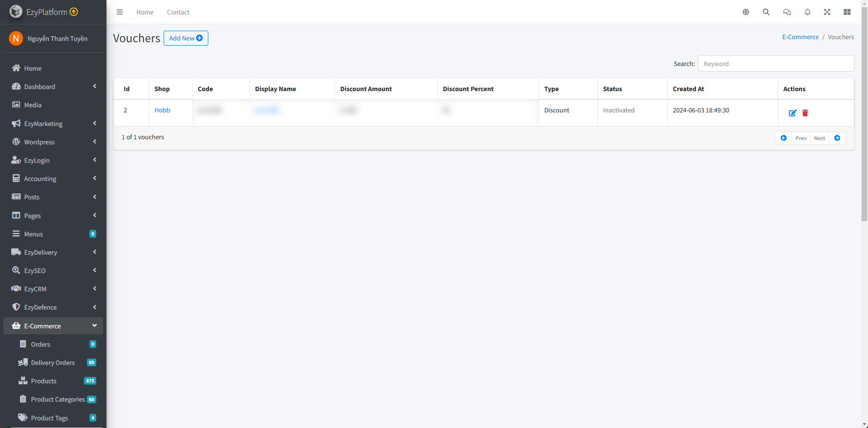Open the chat messages icon
This screenshot has width=868, height=428.
[x=787, y=12]
